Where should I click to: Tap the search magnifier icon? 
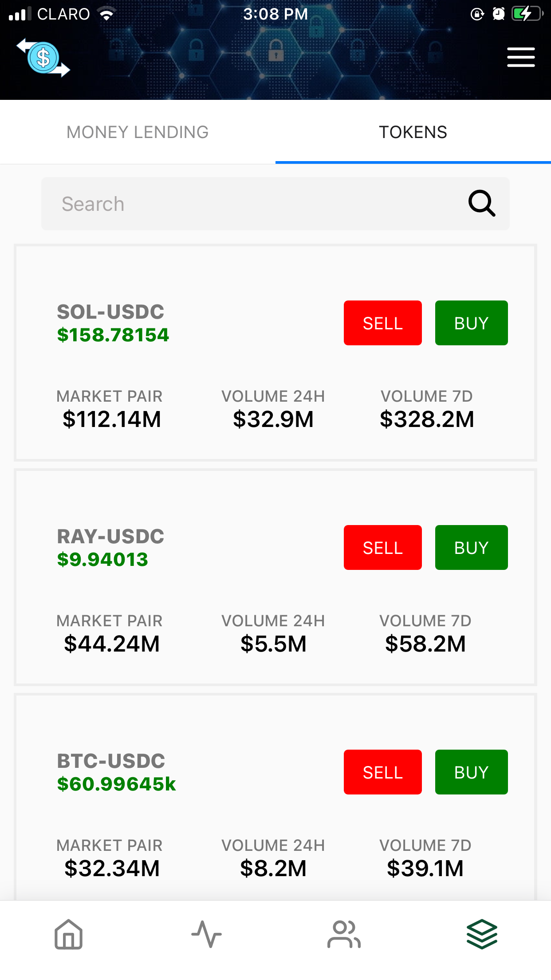click(x=481, y=204)
